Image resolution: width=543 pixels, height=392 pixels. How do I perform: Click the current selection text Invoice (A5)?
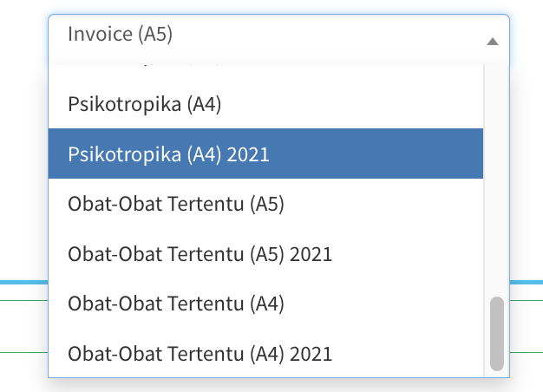[120, 34]
